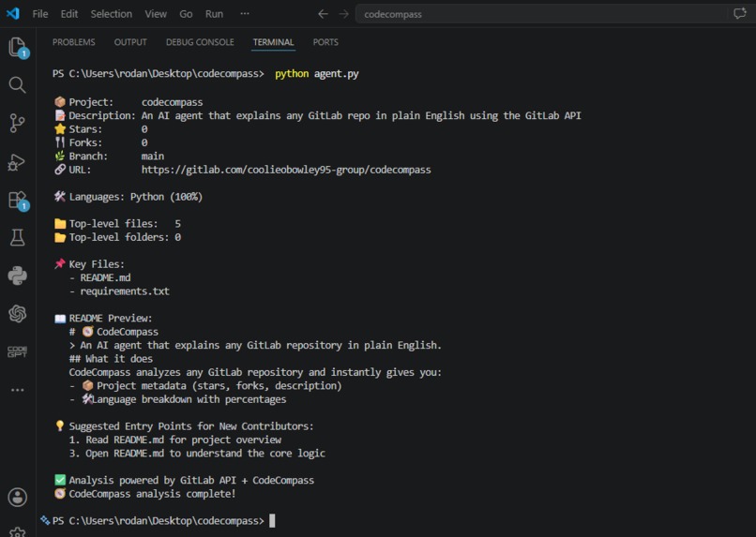Open the File menu
This screenshot has width=756, height=537.
click(x=40, y=14)
